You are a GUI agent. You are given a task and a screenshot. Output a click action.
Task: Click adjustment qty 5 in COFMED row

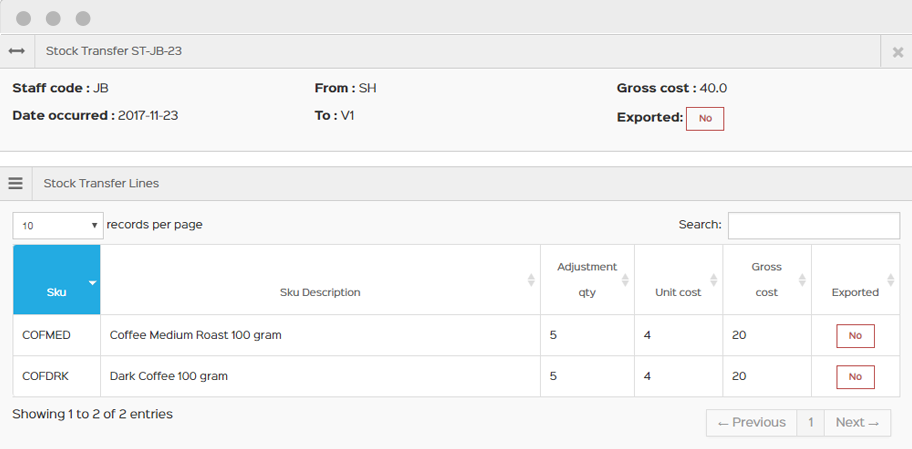pos(553,335)
